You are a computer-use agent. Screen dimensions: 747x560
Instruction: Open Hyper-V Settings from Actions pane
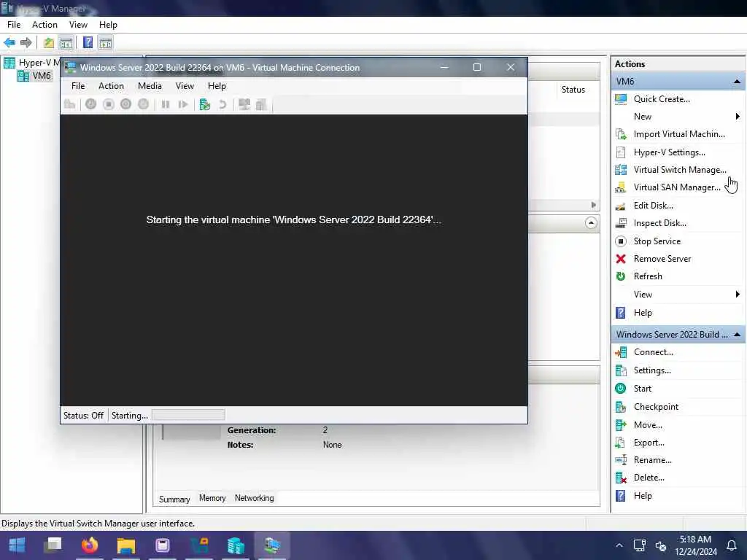pos(669,152)
